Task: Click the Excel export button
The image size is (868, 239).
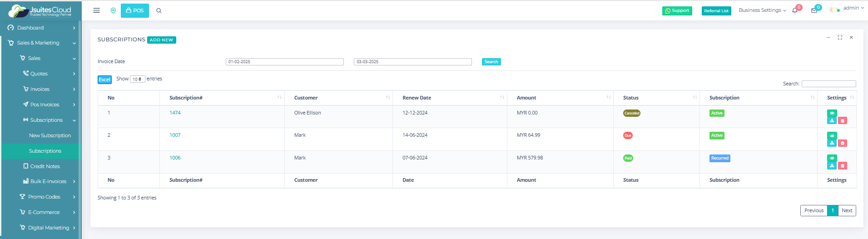Action: coord(104,80)
